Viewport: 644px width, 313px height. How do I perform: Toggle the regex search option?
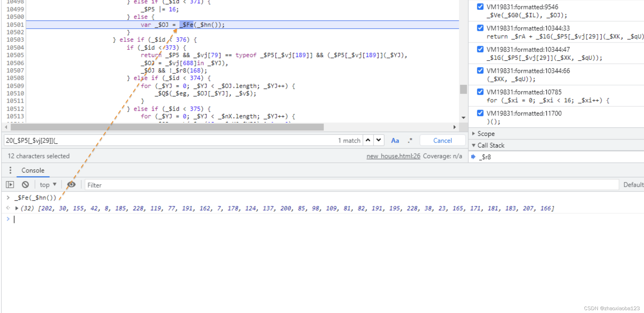pos(410,141)
